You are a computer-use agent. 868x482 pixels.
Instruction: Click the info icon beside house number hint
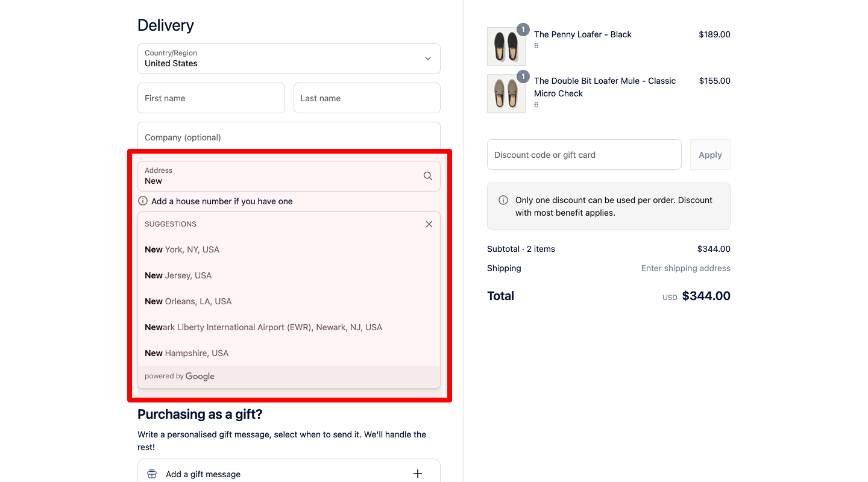pyautogui.click(x=143, y=201)
